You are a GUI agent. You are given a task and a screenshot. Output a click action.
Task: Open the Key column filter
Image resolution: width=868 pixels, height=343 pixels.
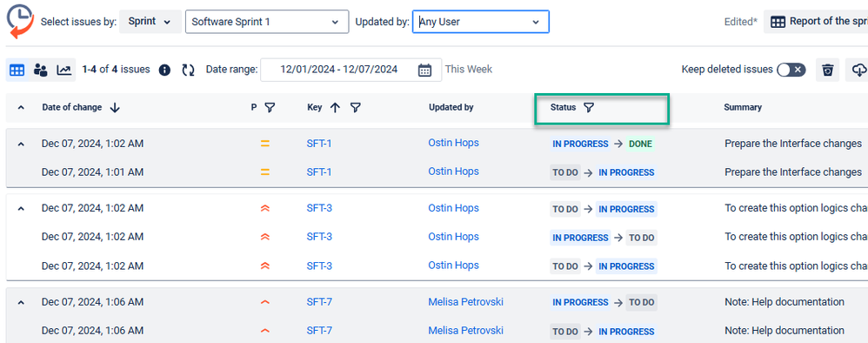[356, 107]
